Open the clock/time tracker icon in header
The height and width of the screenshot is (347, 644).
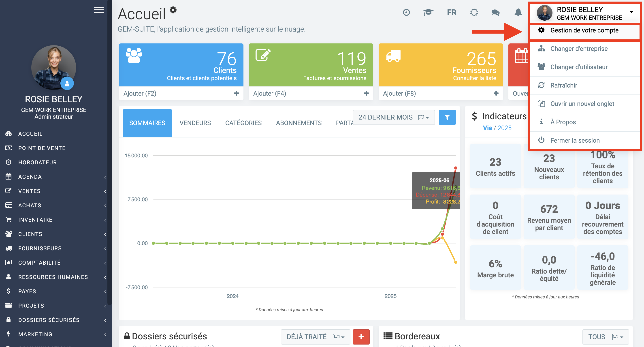[x=406, y=12]
